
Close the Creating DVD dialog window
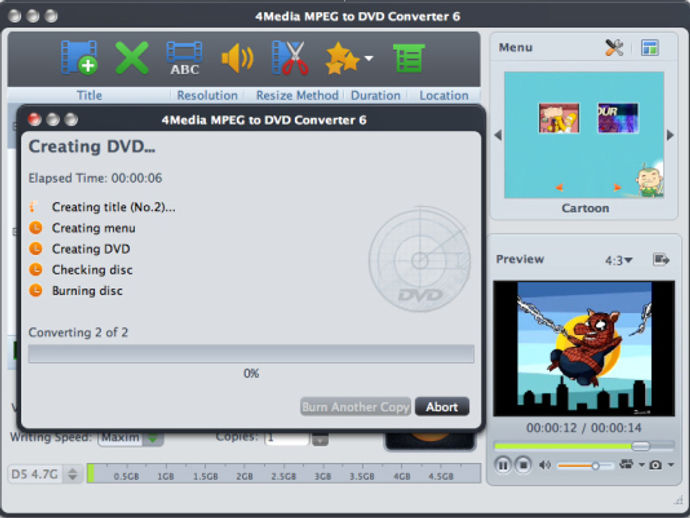(35, 119)
